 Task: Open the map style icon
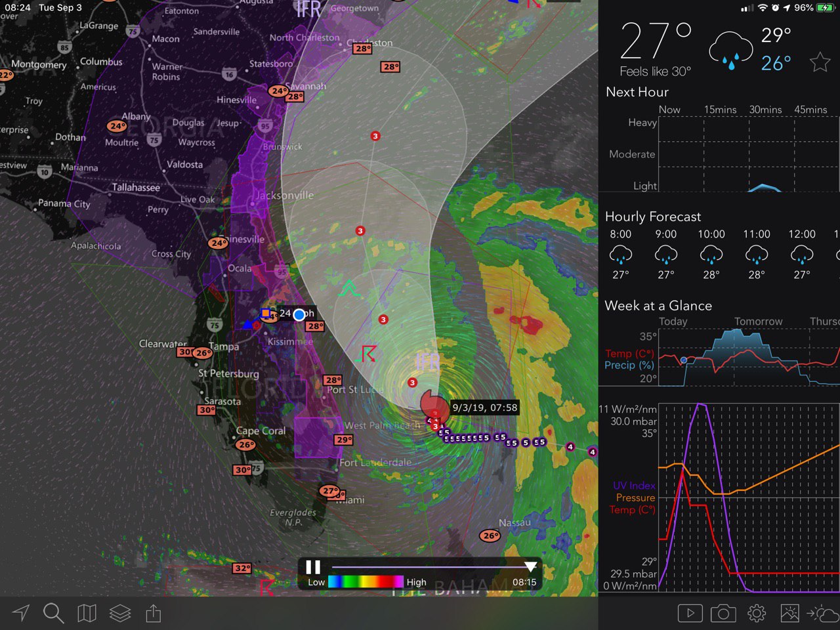[x=87, y=614]
